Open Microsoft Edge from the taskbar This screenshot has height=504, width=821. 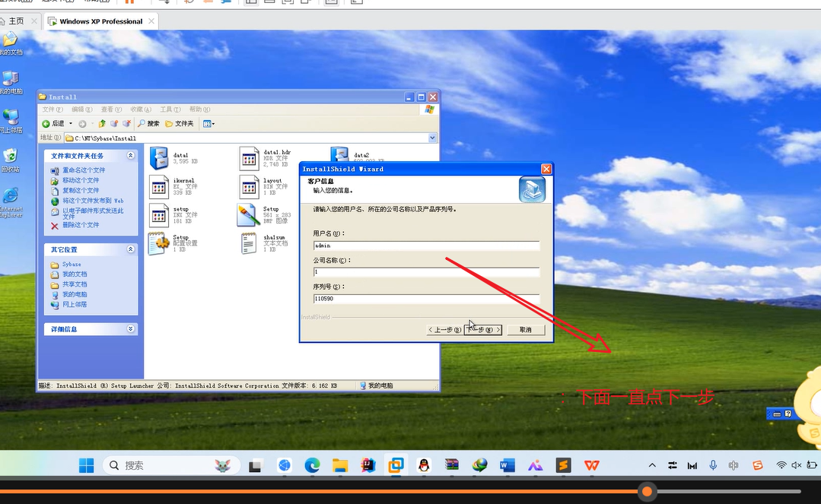[312, 465]
